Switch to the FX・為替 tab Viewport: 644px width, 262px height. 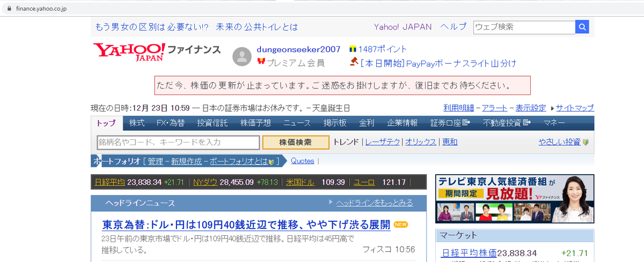171,123
